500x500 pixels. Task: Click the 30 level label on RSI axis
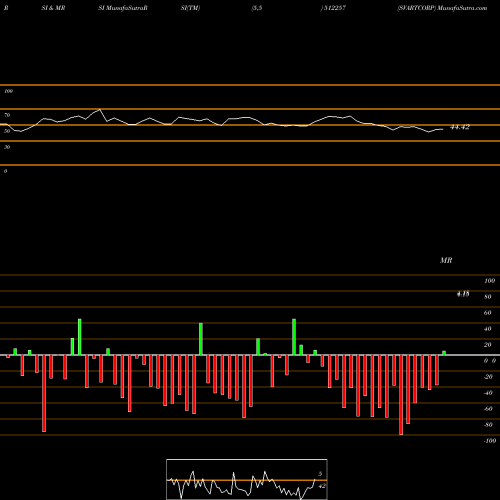point(7,147)
